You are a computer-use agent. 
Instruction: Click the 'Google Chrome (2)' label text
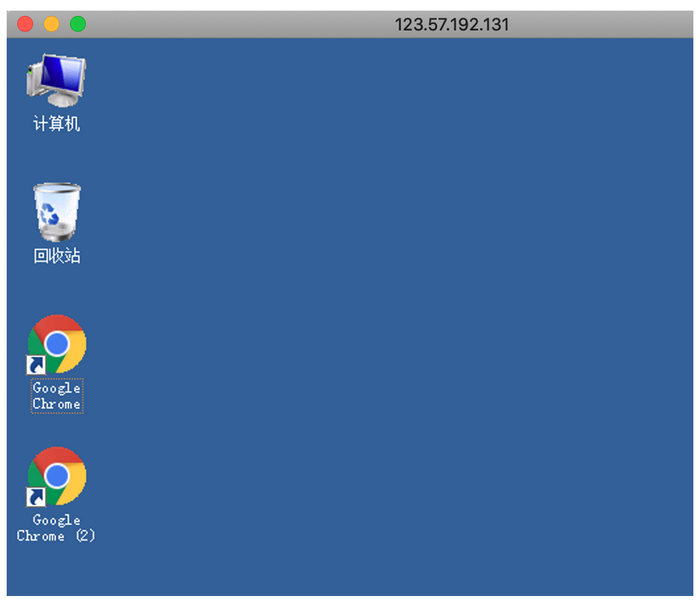tap(56, 528)
